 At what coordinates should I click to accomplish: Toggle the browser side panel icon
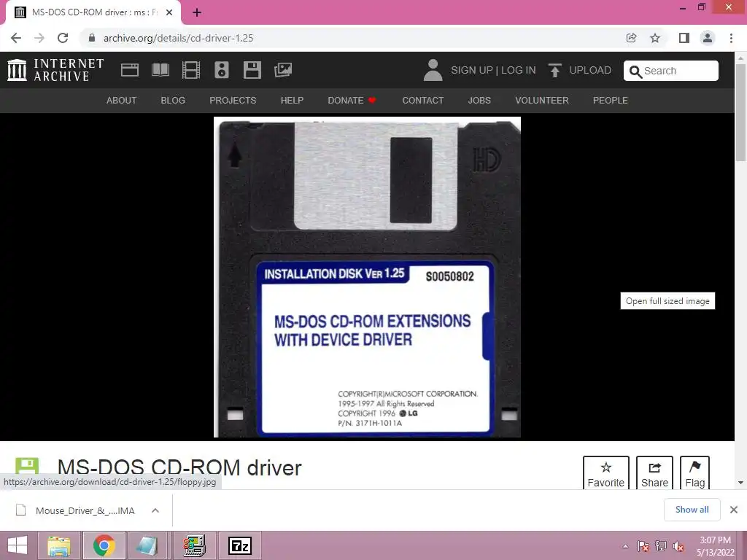(x=684, y=38)
